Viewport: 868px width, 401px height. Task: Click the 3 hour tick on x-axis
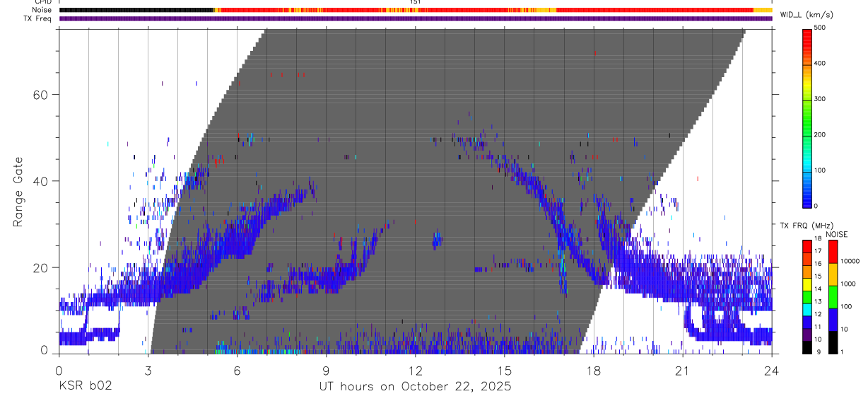pyautogui.click(x=148, y=371)
